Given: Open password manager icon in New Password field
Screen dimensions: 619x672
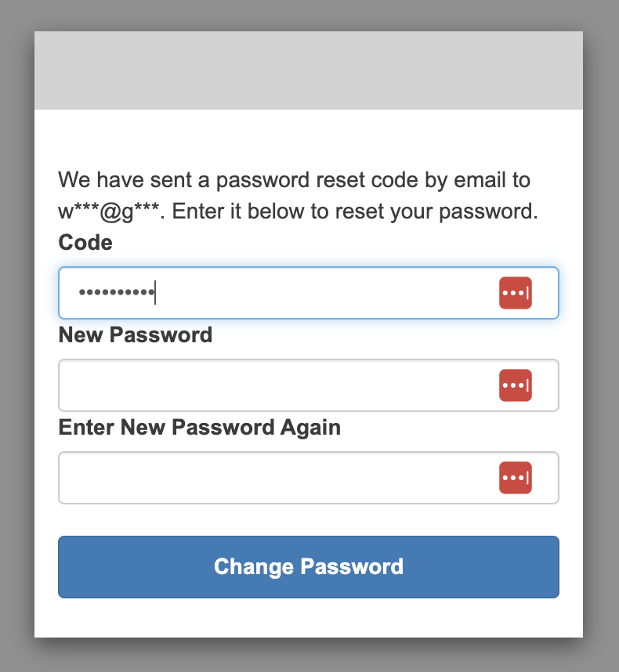Looking at the screenshot, I should 516,385.
